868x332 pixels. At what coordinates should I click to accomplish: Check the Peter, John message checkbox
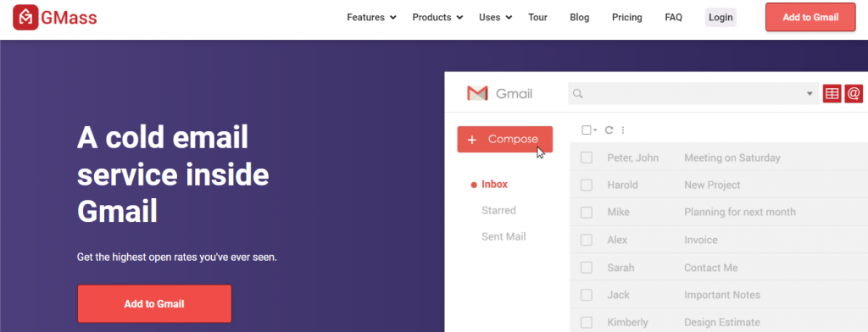(587, 158)
